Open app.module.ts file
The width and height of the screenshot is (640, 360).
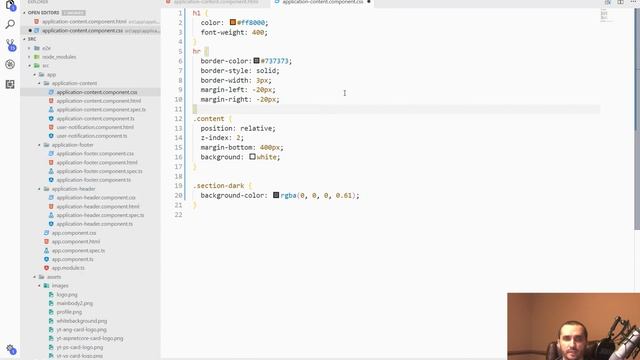68,268
